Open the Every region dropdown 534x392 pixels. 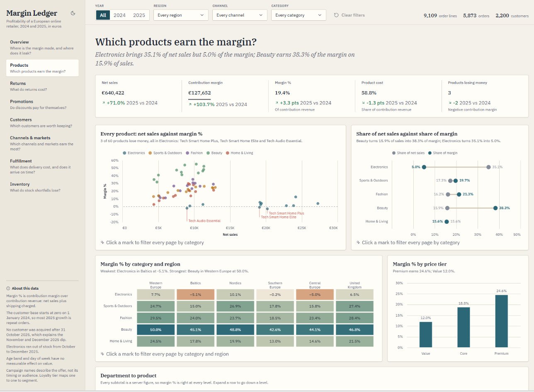click(181, 15)
